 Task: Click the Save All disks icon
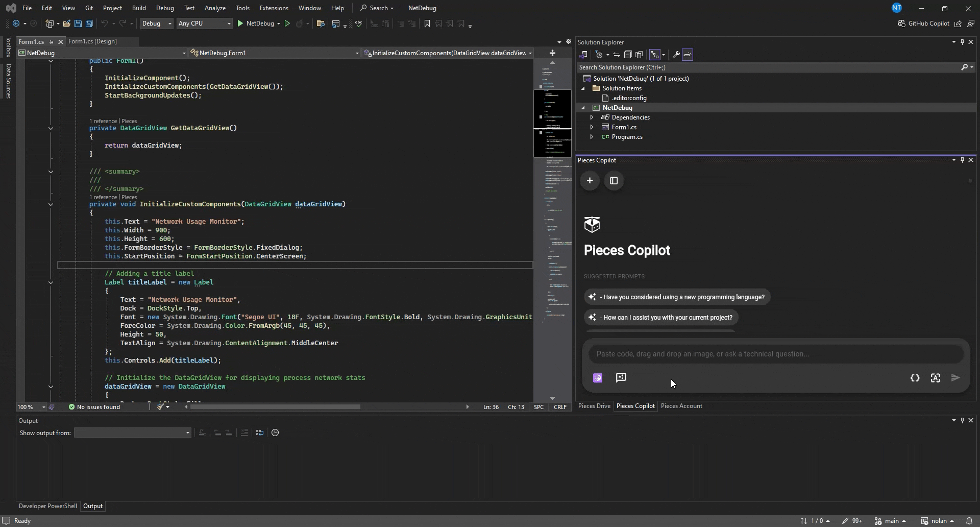pos(89,23)
